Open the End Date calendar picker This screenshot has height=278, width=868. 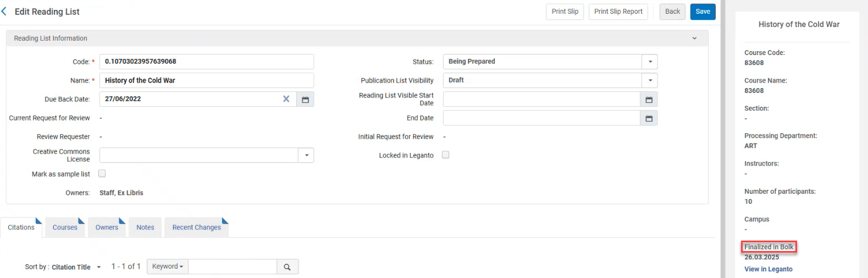tap(649, 118)
